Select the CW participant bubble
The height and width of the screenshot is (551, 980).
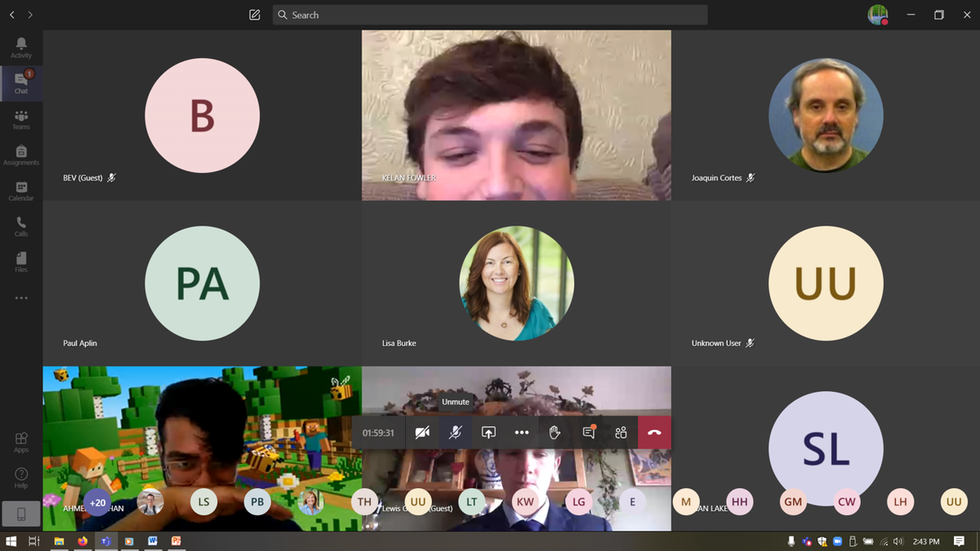pyautogui.click(x=847, y=502)
